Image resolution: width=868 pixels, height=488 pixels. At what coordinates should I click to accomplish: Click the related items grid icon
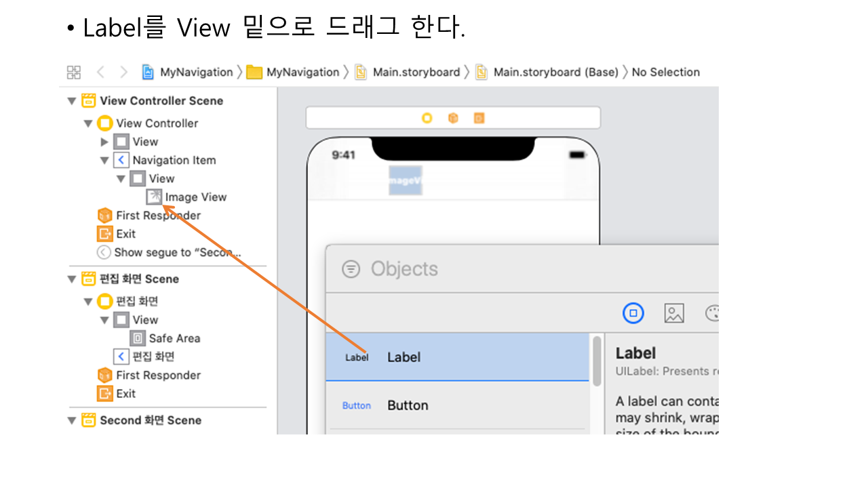pos(74,73)
